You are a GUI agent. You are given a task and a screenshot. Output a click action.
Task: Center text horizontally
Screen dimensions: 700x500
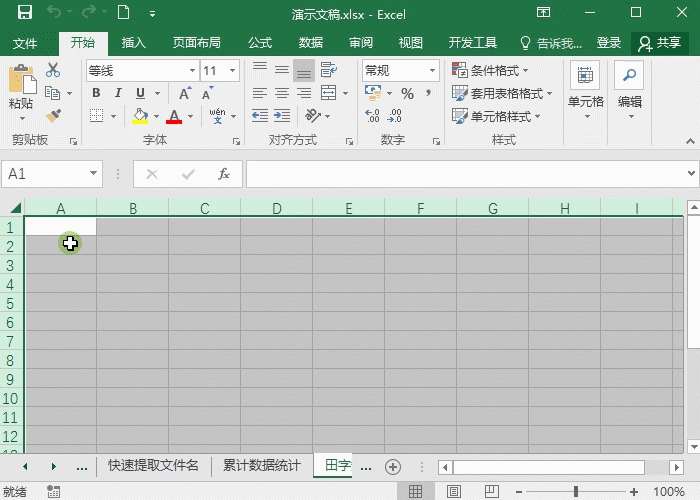coord(282,93)
